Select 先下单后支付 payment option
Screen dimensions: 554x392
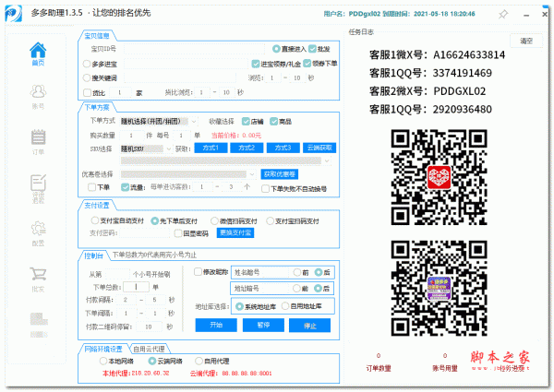click(x=154, y=220)
